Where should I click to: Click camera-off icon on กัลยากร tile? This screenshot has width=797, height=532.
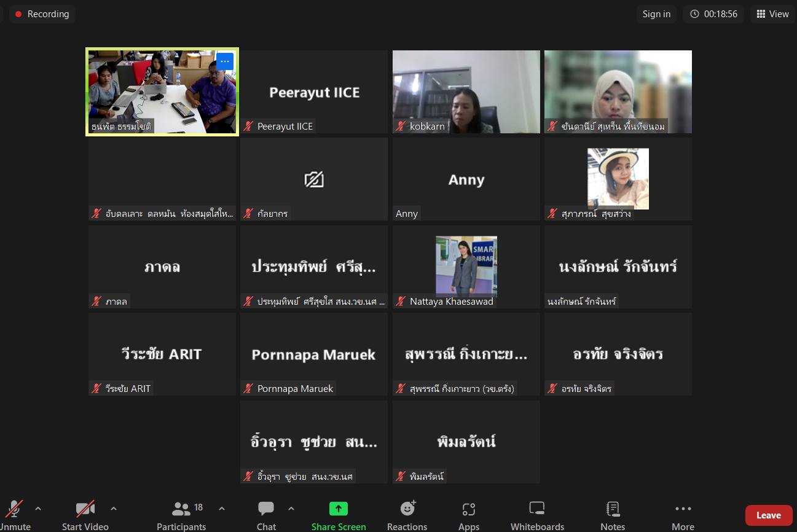pos(314,179)
